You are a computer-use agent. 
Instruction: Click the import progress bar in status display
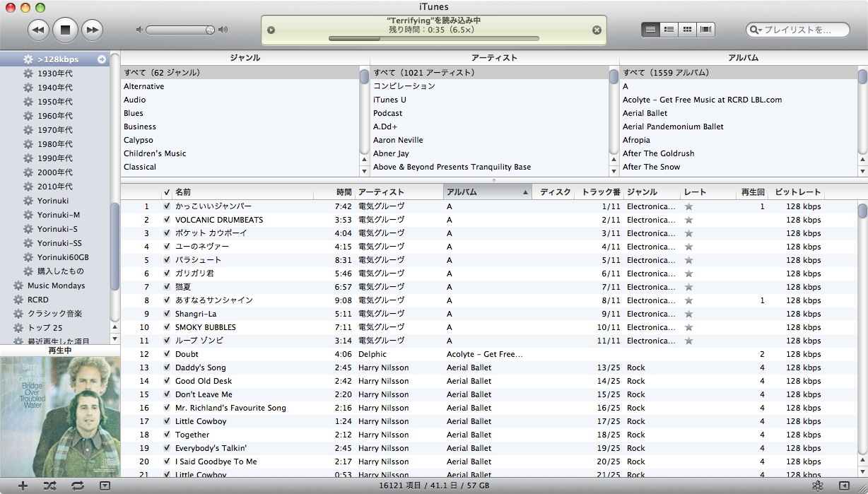coord(433,38)
